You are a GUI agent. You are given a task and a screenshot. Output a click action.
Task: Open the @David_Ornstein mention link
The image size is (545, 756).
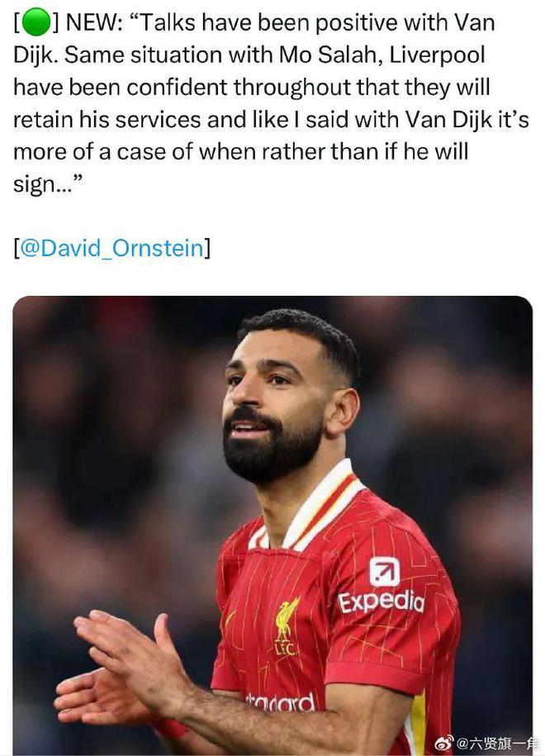click(111, 248)
